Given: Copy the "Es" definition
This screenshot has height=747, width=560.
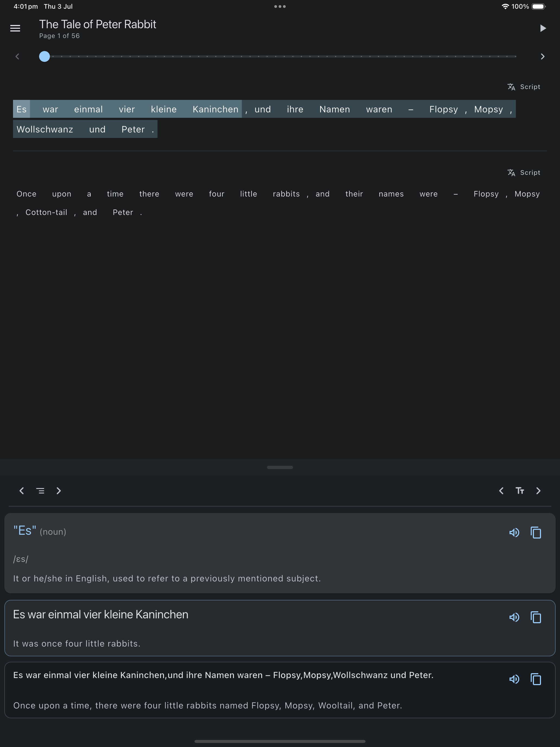Looking at the screenshot, I should 536,533.
